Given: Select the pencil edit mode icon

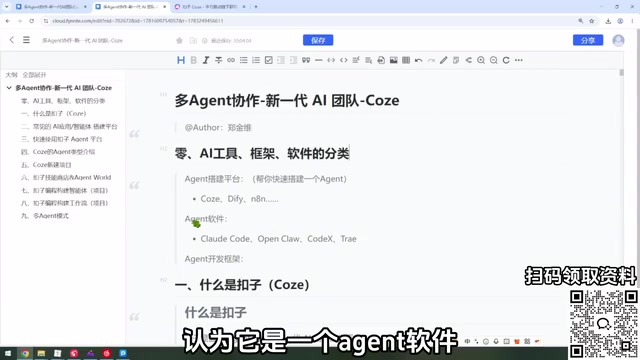Looking at the screenshot, I should 443,60.
